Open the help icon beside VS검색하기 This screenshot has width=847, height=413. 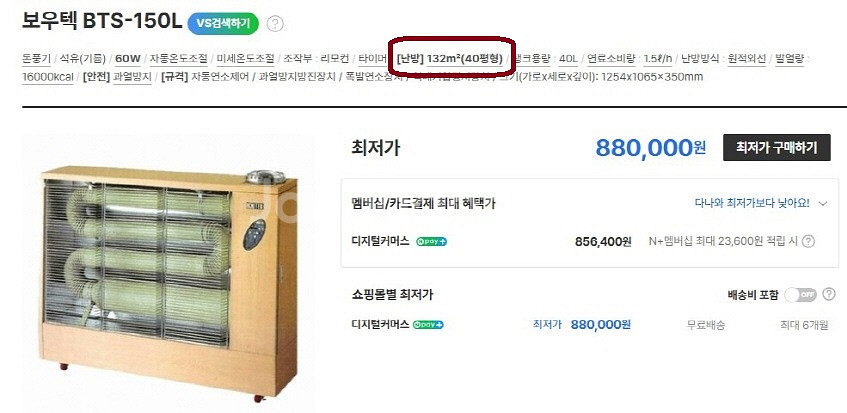click(275, 24)
